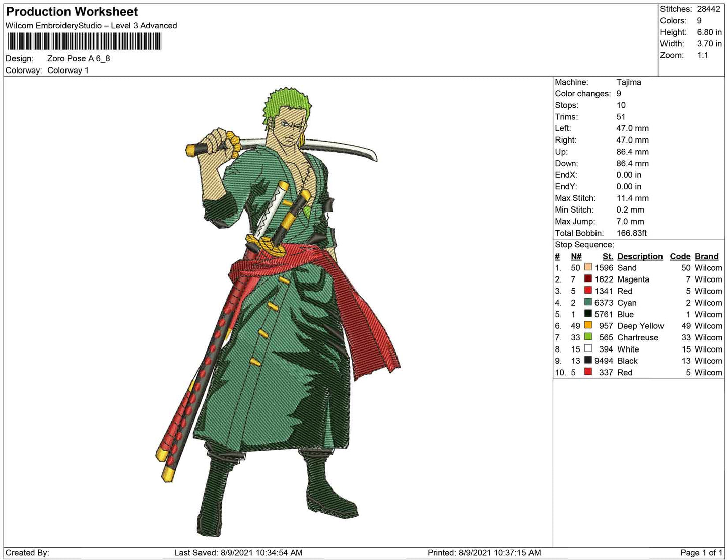Click the "Colors:" label in the header
Viewport: 728px width, 560px height.
(x=673, y=21)
